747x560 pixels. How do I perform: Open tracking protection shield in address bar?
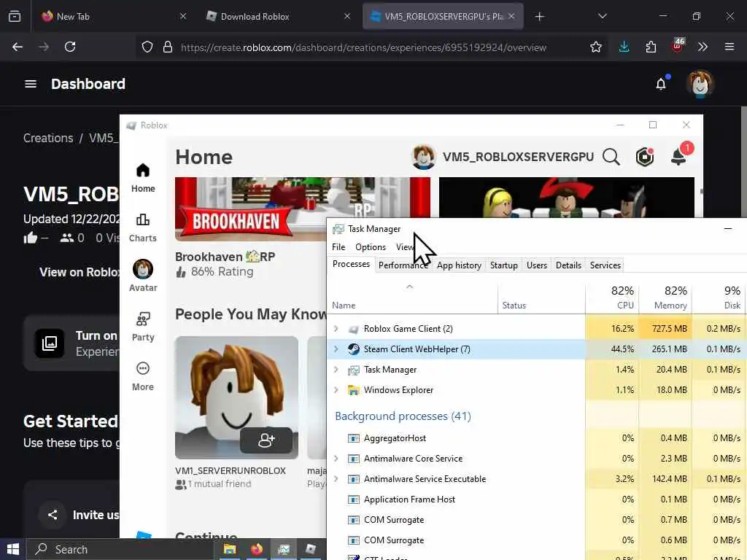pyautogui.click(x=147, y=47)
